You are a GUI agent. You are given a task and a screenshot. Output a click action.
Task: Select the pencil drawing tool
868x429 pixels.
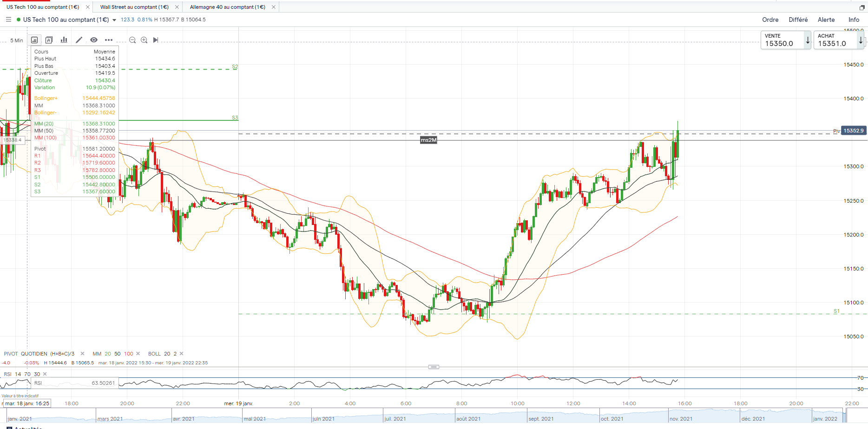79,40
